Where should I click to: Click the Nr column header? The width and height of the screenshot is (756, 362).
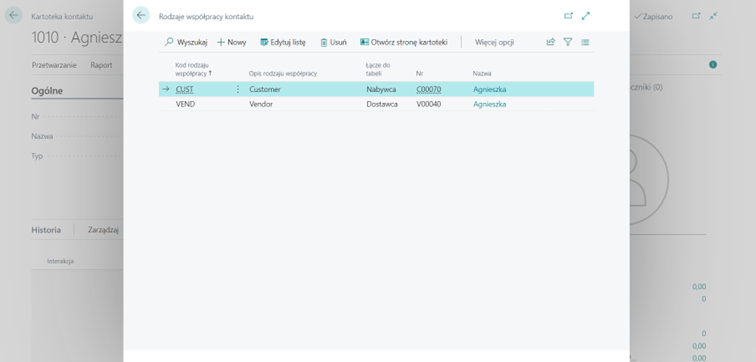419,73
